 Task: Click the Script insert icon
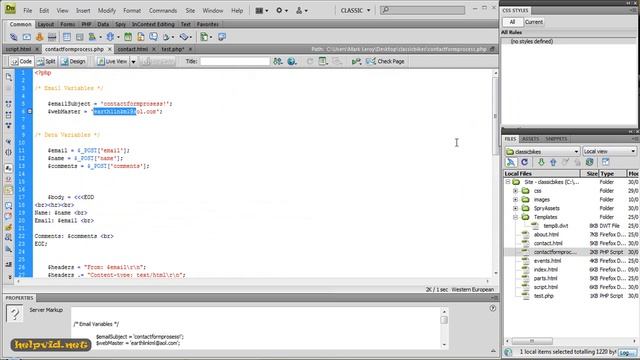click(166, 37)
